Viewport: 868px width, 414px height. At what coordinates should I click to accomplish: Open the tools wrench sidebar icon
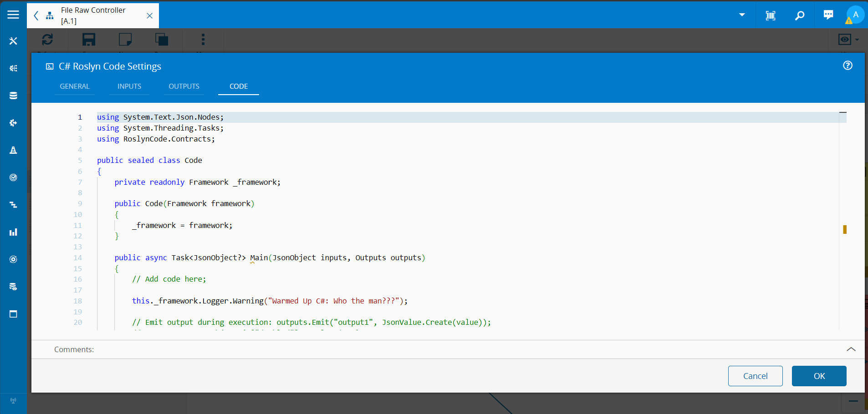tap(13, 41)
